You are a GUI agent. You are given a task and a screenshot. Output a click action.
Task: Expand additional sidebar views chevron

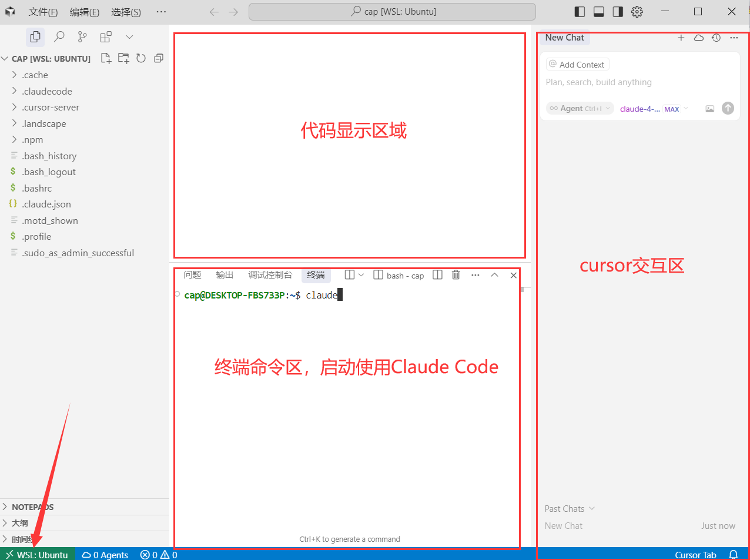pyautogui.click(x=129, y=37)
